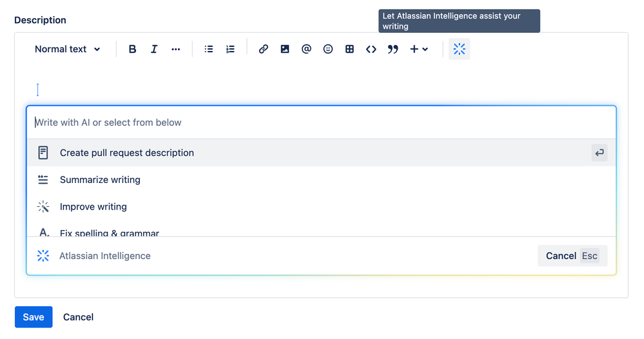Image resolution: width=644 pixels, height=339 pixels.
Task: Click the summarize lines icon
Action: coord(43,180)
